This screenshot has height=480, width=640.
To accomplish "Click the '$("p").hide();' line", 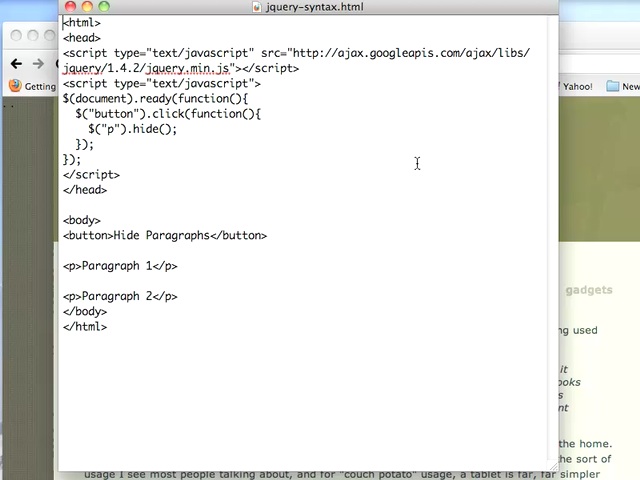I will click(x=133, y=129).
